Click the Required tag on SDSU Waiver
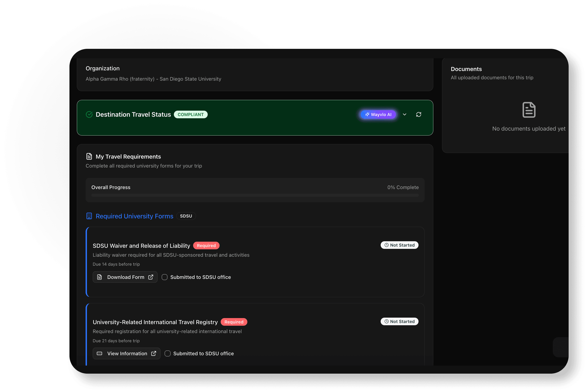 click(206, 246)
